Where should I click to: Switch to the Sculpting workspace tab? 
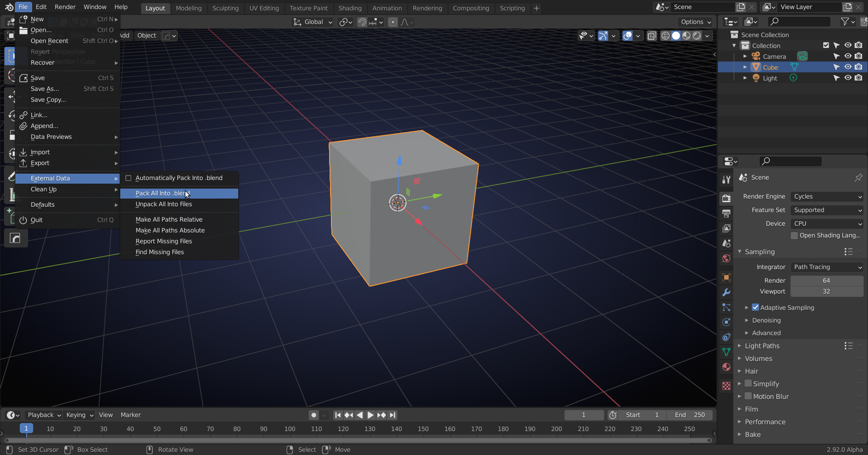pos(225,8)
